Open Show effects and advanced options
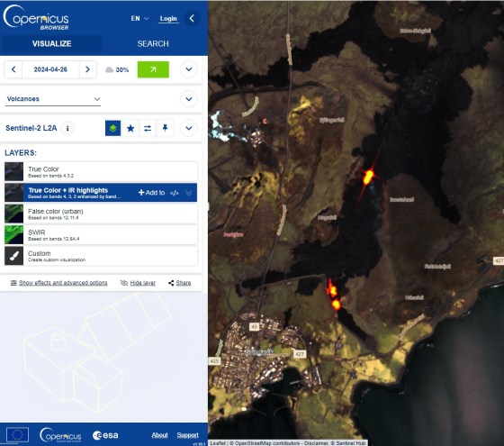Viewport: 504px width, 446px height. tap(59, 283)
